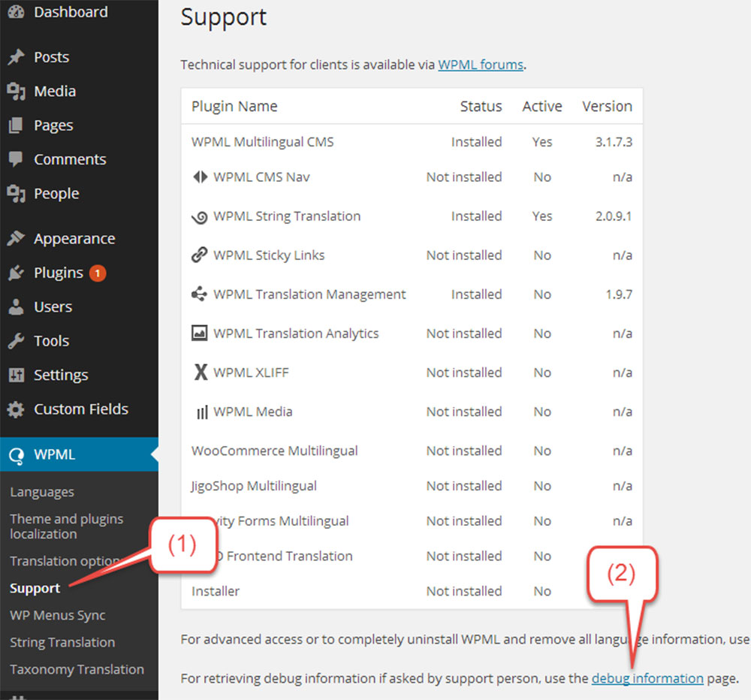Open the WP Menus Sync page
This screenshot has height=700, width=751.
tap(58, 615)
